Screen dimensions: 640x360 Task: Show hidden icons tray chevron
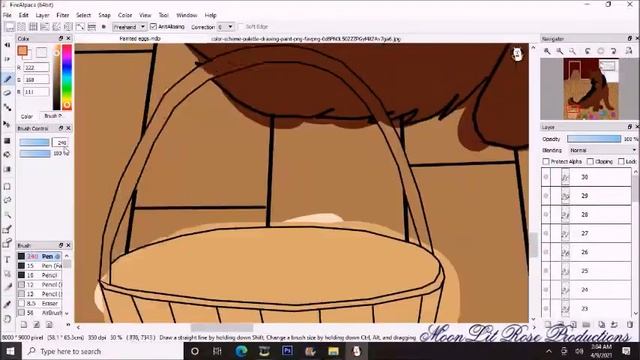coord(549,351)
